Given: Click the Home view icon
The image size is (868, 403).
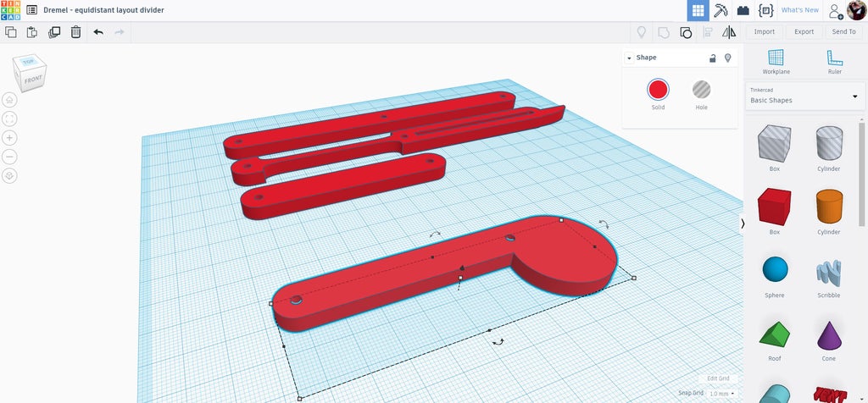Looking at the screenshot, I should tap(9, 100).
